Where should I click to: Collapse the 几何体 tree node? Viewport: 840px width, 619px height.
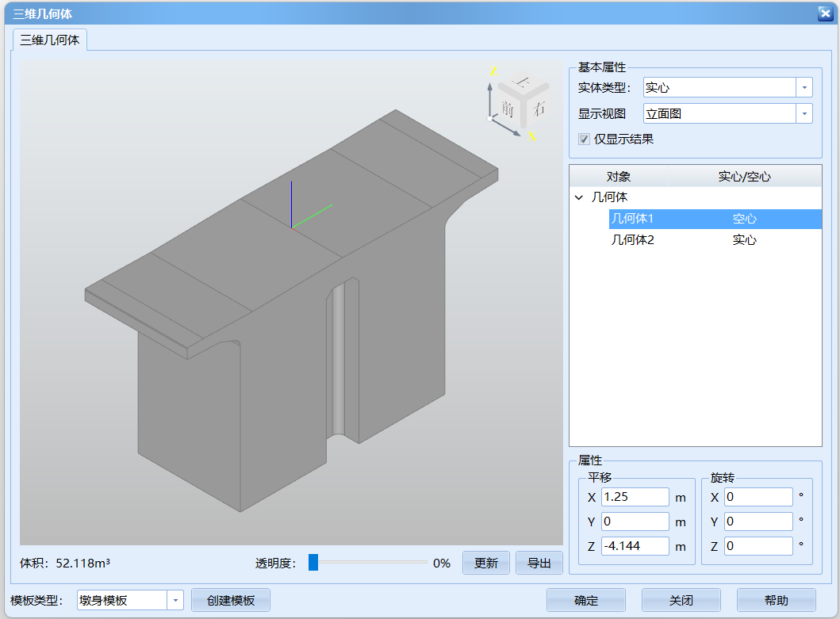coord(577,197)
